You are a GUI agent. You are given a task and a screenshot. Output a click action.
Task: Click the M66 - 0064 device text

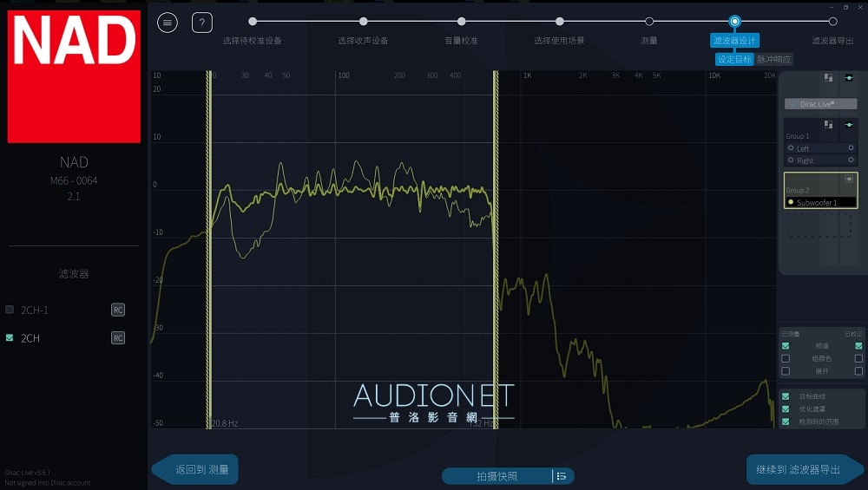tap(74, 181)
